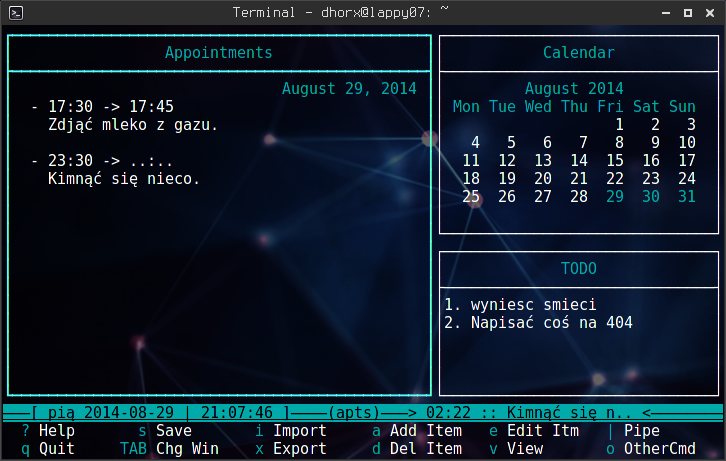This screenshot has height=461, width=726.
Task: Click the 'o OtherCmd' command
Action: (x=651, y=449)
